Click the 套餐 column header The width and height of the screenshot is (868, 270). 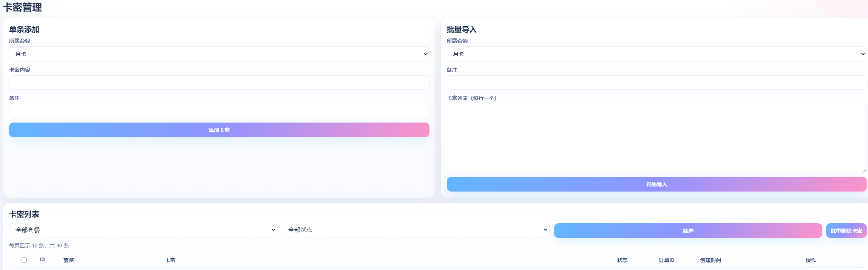point(69,260)
